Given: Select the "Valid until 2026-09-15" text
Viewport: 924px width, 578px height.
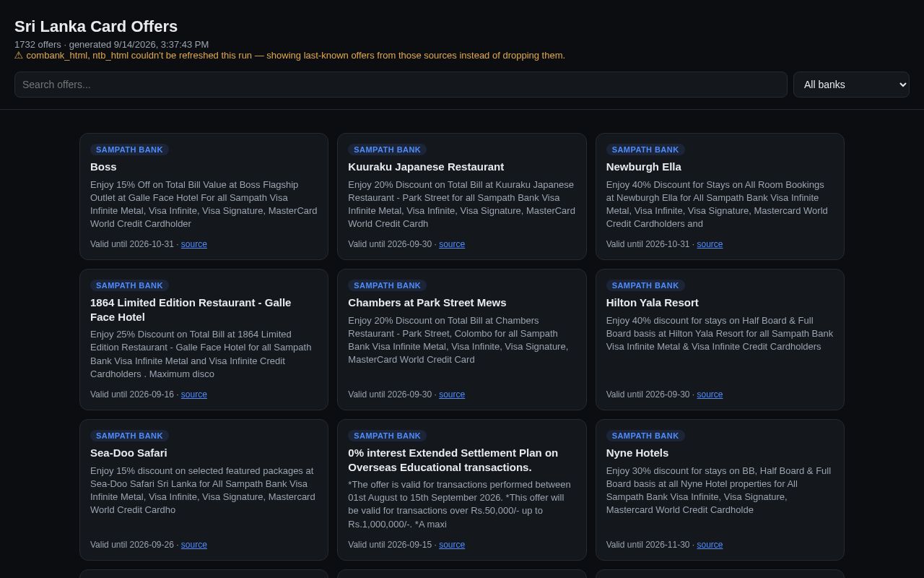Looking at the screenshot, I should pos(390,545).
